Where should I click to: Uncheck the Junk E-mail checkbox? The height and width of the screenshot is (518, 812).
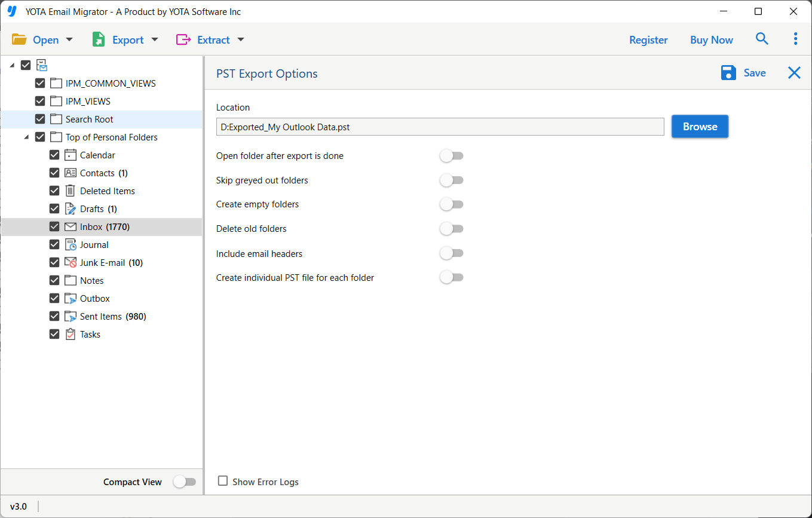54,262
